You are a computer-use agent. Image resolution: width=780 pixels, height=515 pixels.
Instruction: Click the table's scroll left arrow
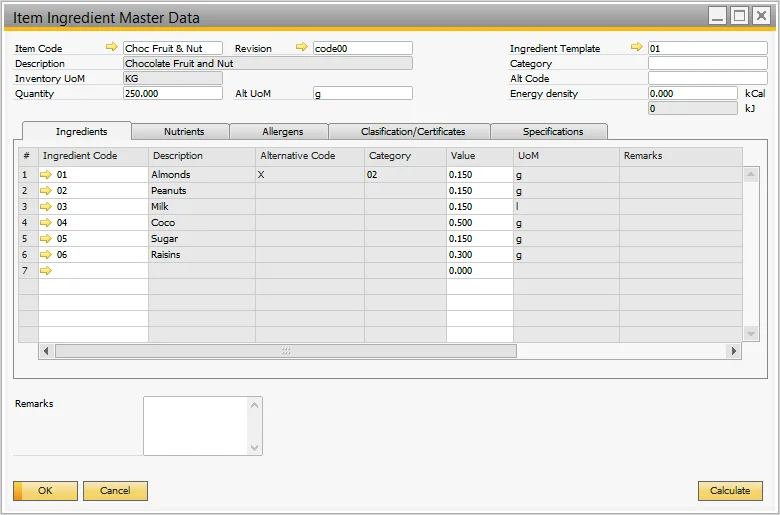tap(46, 351)
